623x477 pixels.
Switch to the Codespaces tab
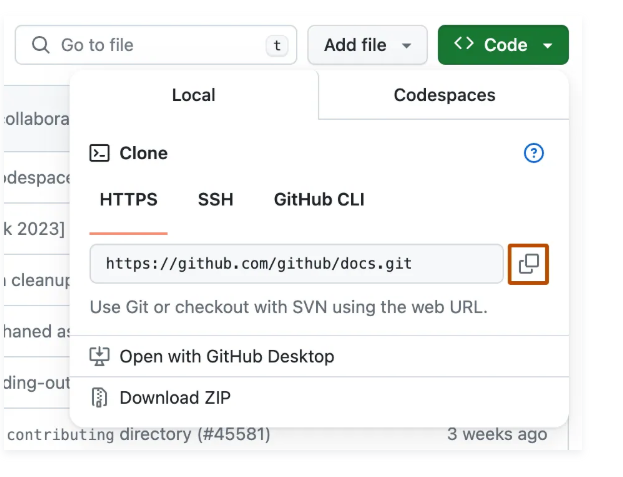(x=444, y=95)
